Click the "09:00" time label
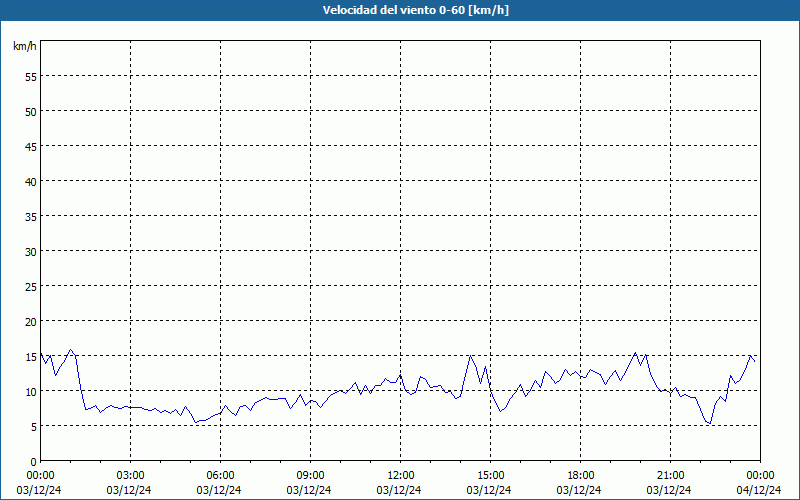 point(310,476)
